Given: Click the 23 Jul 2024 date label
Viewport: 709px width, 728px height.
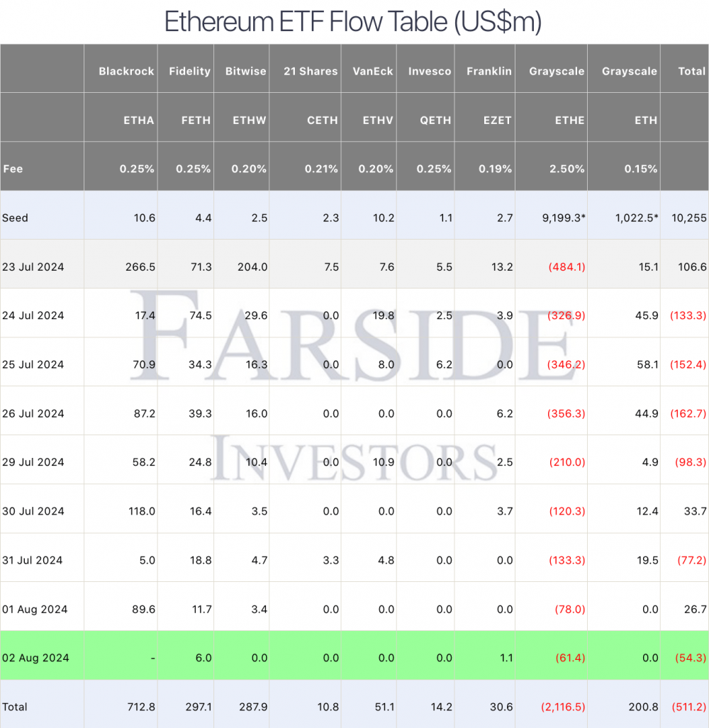Looking at the screenshot, I should [33, 267].
